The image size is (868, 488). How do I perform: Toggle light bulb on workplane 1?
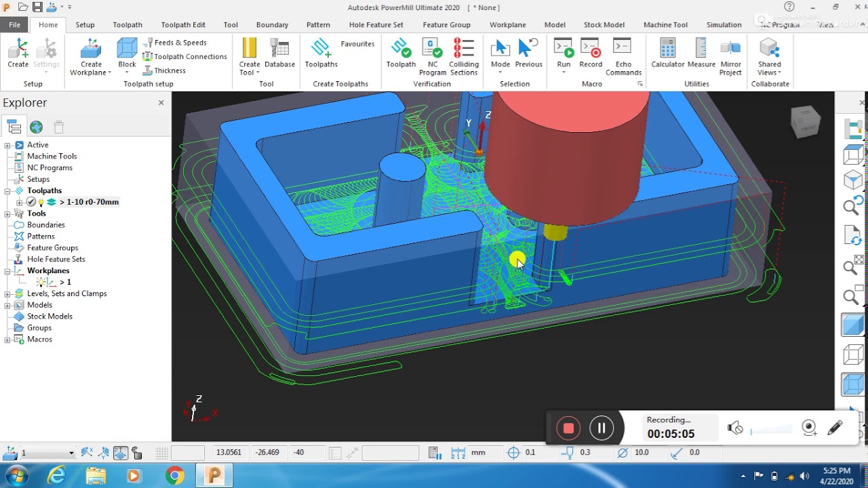(41, 282)
